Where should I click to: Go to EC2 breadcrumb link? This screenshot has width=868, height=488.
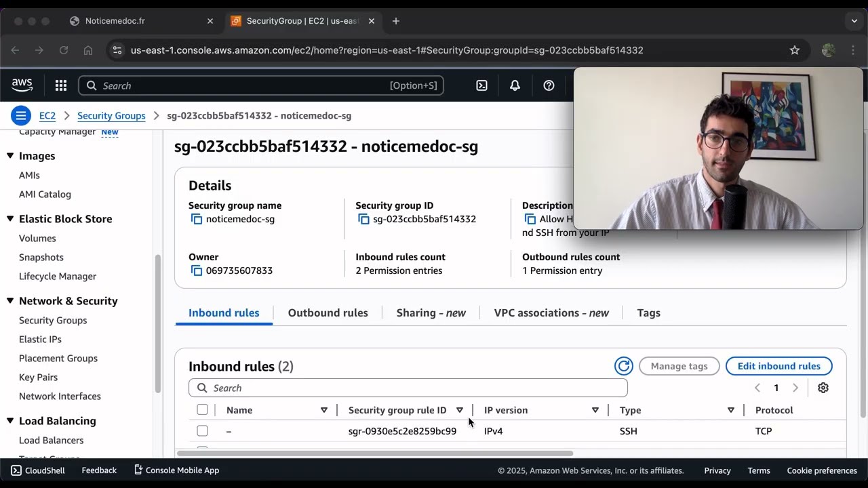click(47, 116)
